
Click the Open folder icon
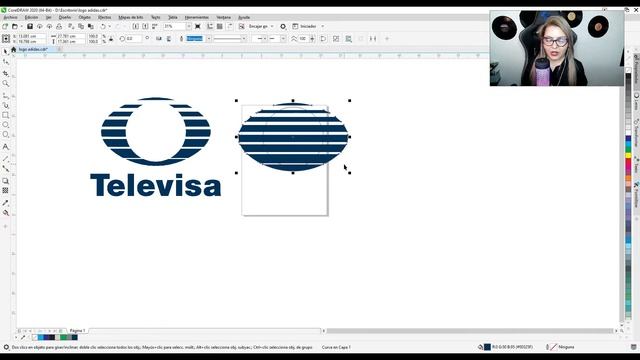(15, 27)
